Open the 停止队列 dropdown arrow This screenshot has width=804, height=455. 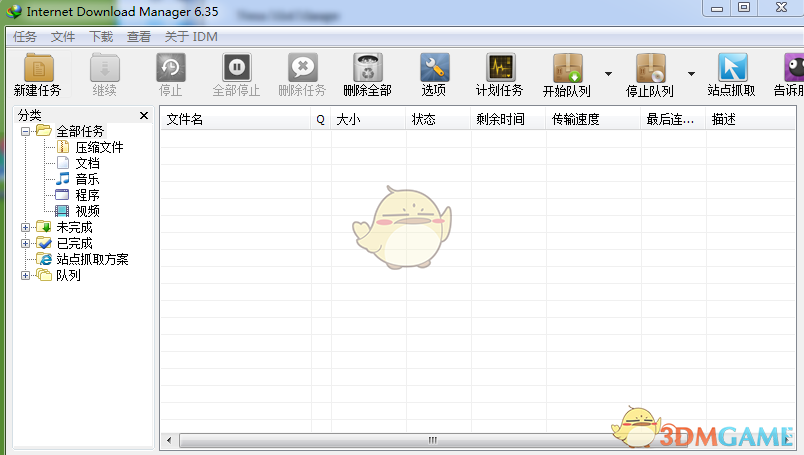pos(692,74)
